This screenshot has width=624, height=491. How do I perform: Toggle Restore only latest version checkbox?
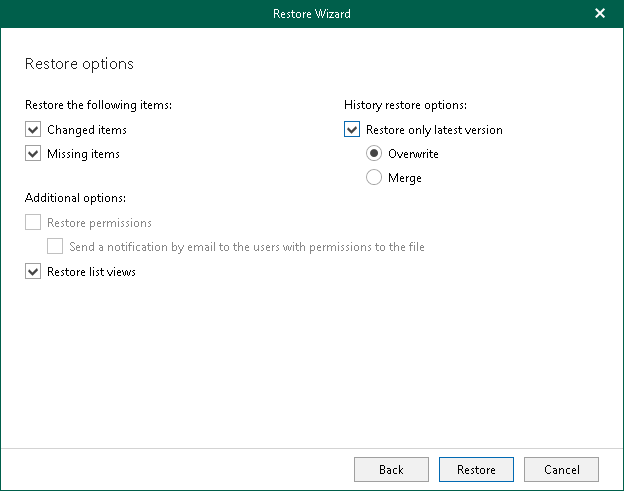pos(351,130)
